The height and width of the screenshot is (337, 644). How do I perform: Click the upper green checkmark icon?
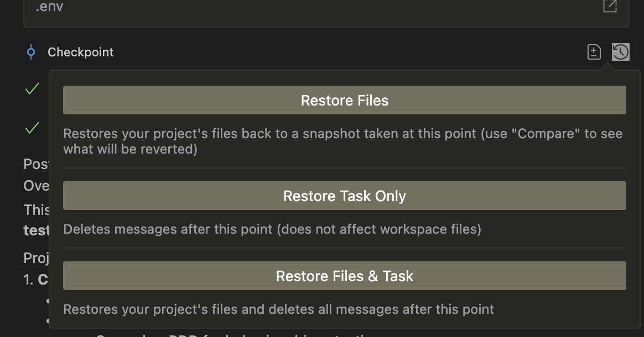pyautogui.click(x=32, y=88)
